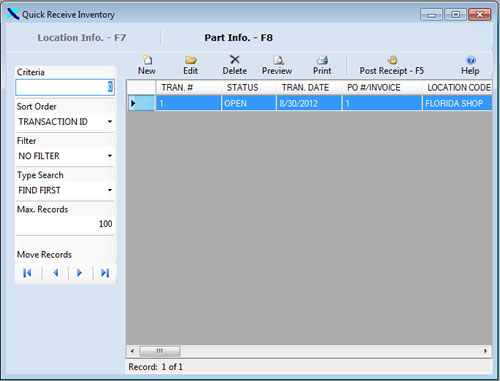500x381 pixels.
Task: Click the Max. Records value 100 field
Action: coord(65,224)
